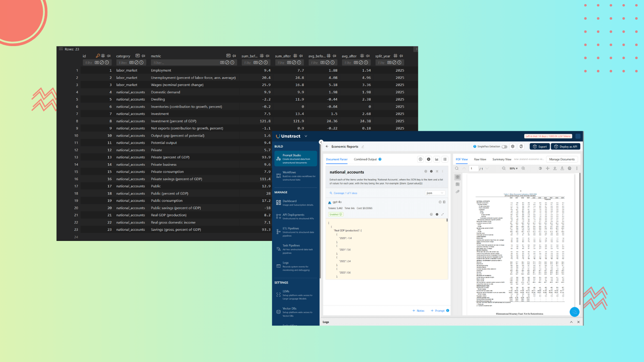Viewport: 644px width, 362px height.
Task: Open Prompt Studio in the sidebar
Action: pyautogui.click(x=296, y=158)
